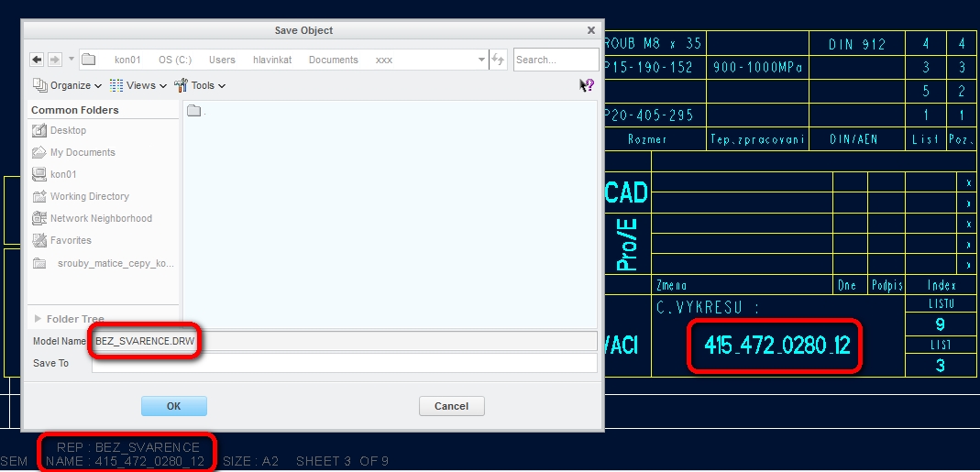The width and height of the screenshot is (980, 472).
Task: Open Desktop common folder
Action: coord(60,131)
